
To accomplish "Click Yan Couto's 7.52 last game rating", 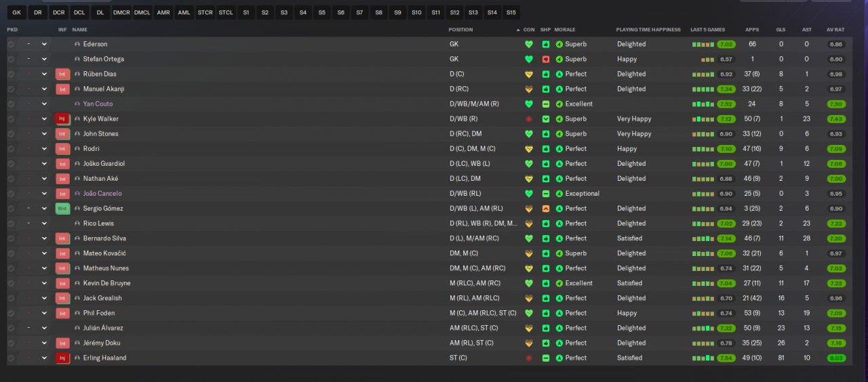I will (726, 104).
